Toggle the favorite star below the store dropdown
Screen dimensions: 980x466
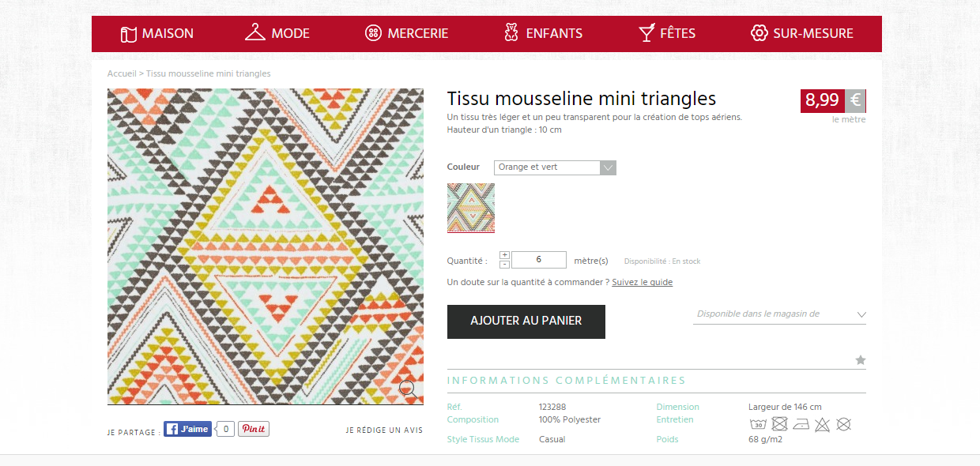tap(861, 359)
